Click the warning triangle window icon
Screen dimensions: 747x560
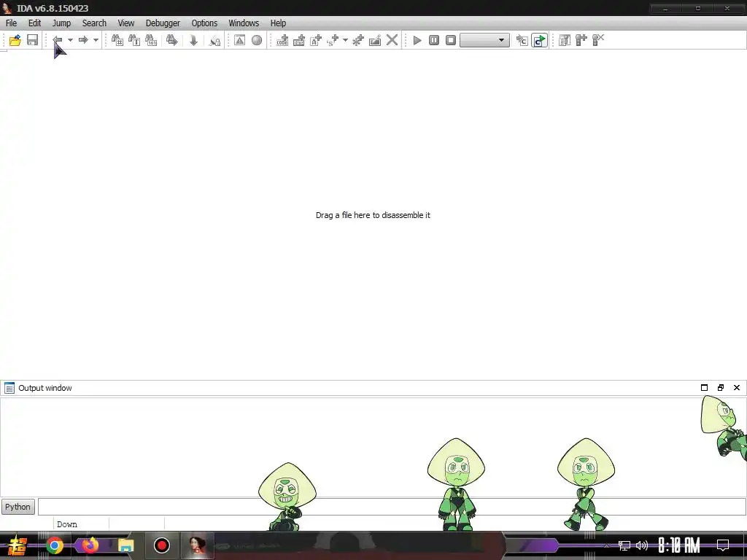pyautogui.click(x=239, y=41)
